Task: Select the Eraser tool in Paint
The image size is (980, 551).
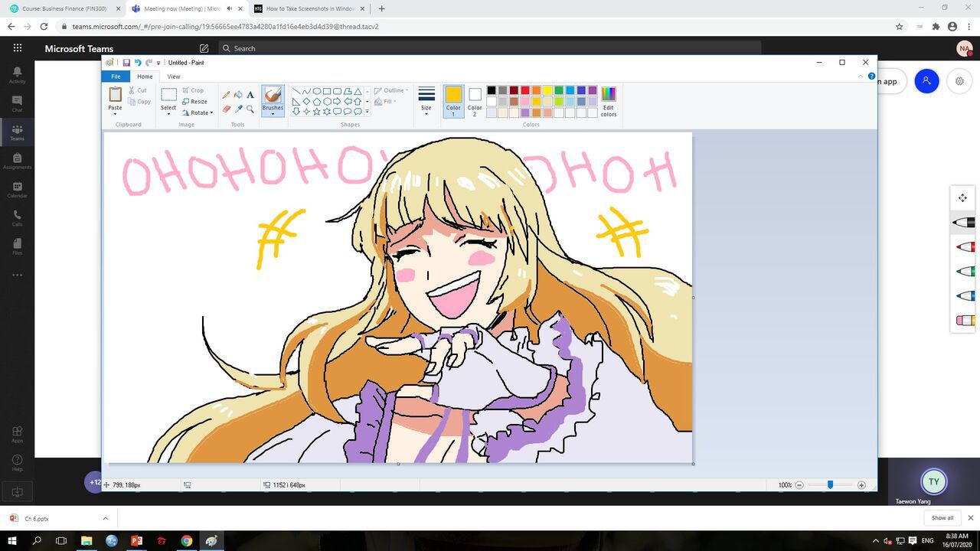Action: [x=226, y=109]
